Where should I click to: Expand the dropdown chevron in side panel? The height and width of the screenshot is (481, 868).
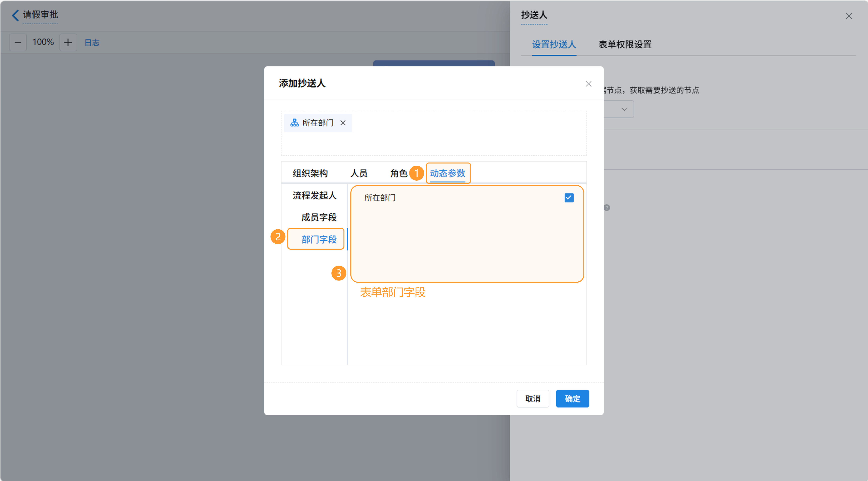pyautogui.click(x=624, y=109)
